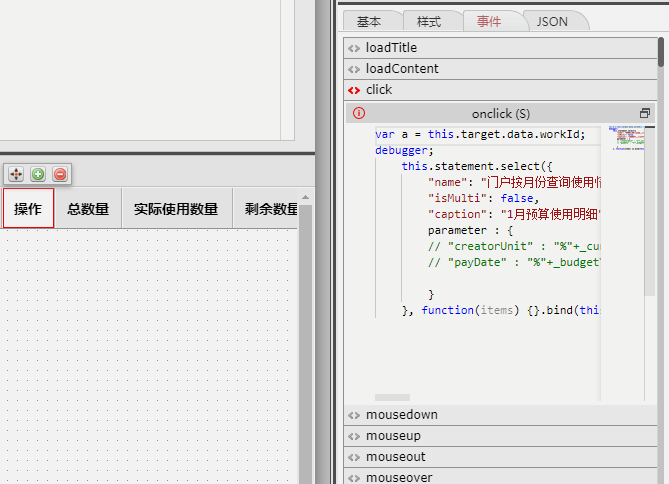Switch to the 基本 tab

tap(369, 21)
